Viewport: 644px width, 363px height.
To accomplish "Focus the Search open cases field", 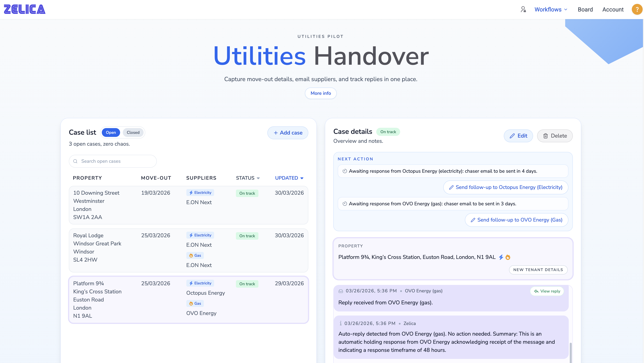I will click(113, 161).
